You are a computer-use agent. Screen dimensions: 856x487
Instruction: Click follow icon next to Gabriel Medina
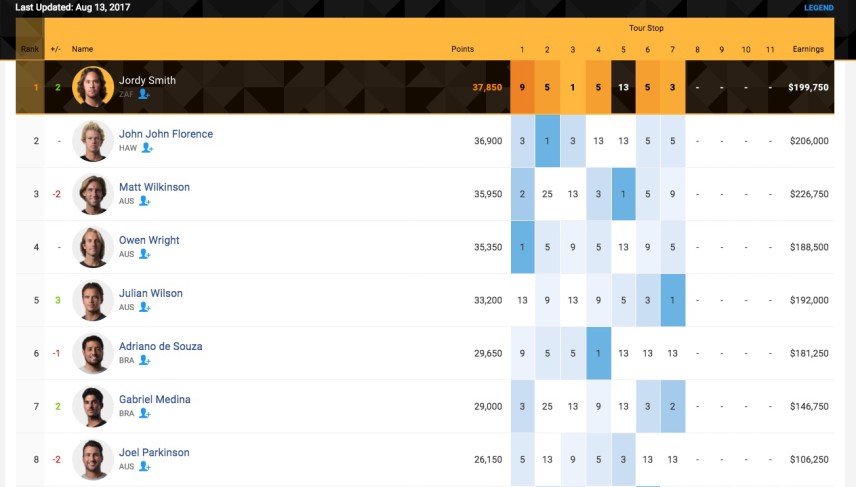(x=144, y=413)
